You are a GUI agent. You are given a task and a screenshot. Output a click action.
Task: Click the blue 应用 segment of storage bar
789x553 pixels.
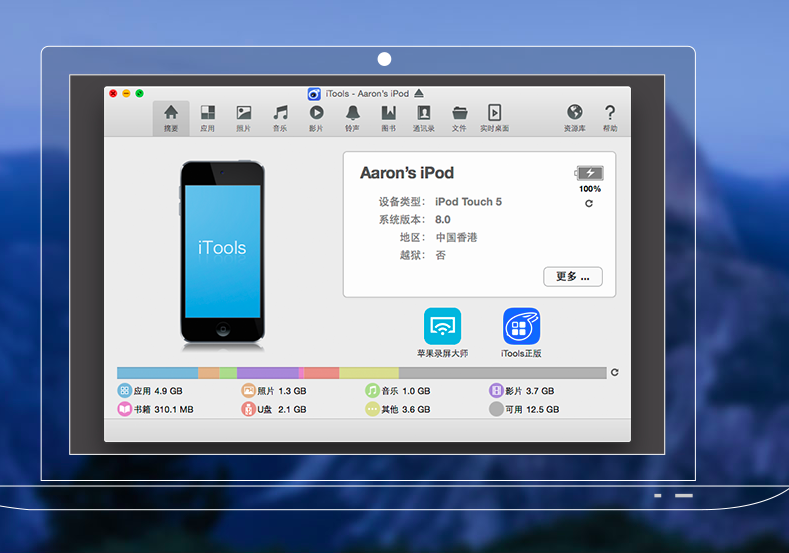(x=157, y=373)
